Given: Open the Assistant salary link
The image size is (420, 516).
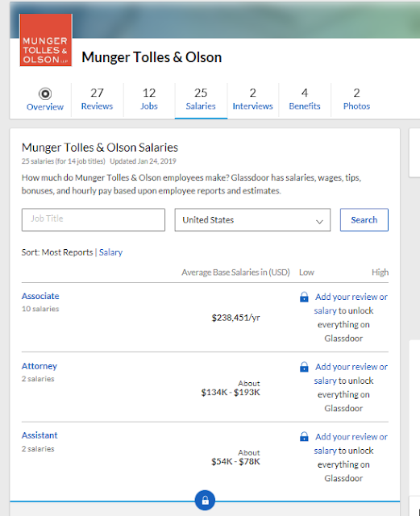Looking at the screenshot, I should coord(40,435).
